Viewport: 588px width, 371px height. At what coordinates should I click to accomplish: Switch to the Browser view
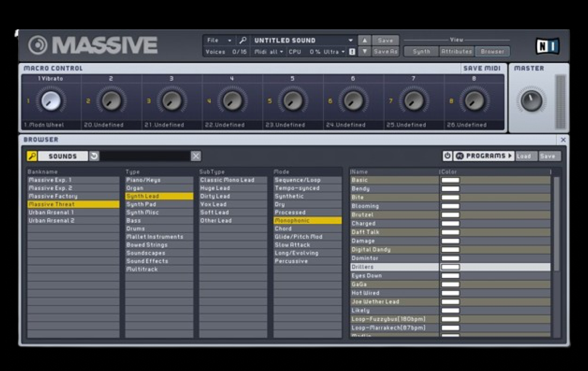493,51
